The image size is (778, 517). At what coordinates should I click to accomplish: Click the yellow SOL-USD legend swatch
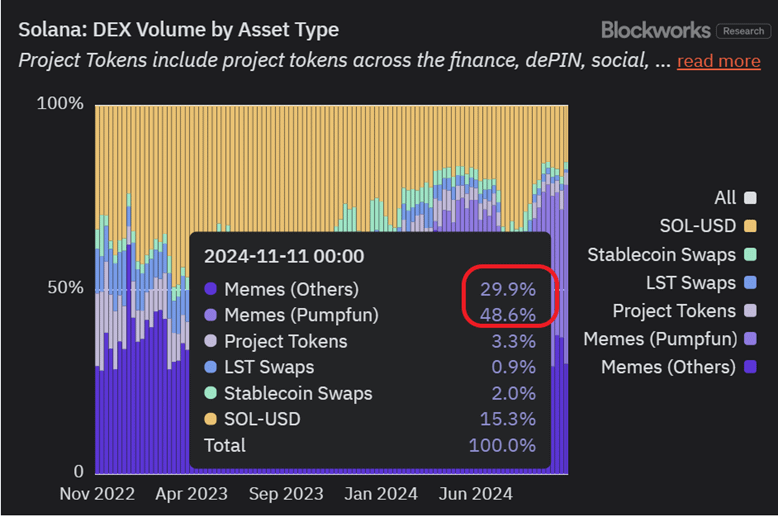click(751, 226)
